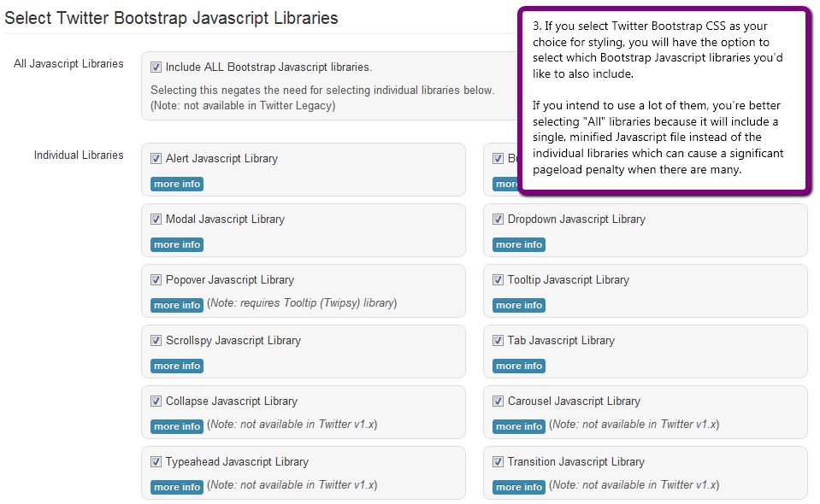Toggle the Tooltip Javascript Library checkbox
The image size is (820, 504).
pyautogui.click(x=498, y=279)
